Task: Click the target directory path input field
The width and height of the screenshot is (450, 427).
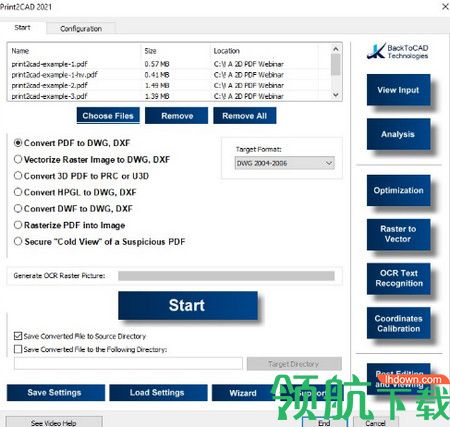Action: (x=128, y=364)
